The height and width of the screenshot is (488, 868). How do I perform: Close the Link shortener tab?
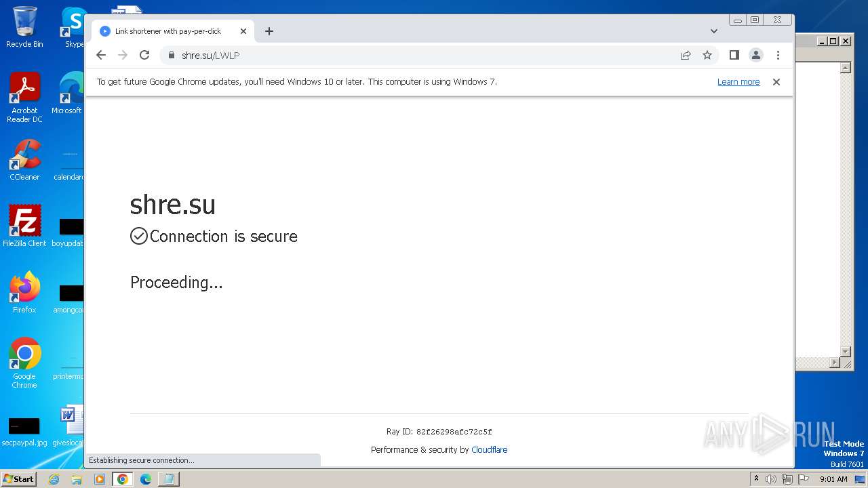click(243, 31)
